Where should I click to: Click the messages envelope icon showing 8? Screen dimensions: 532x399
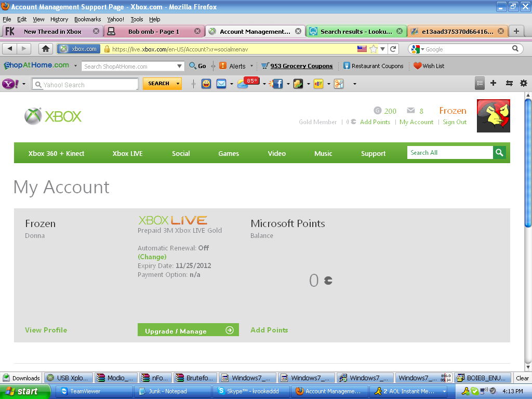point(410,111)
